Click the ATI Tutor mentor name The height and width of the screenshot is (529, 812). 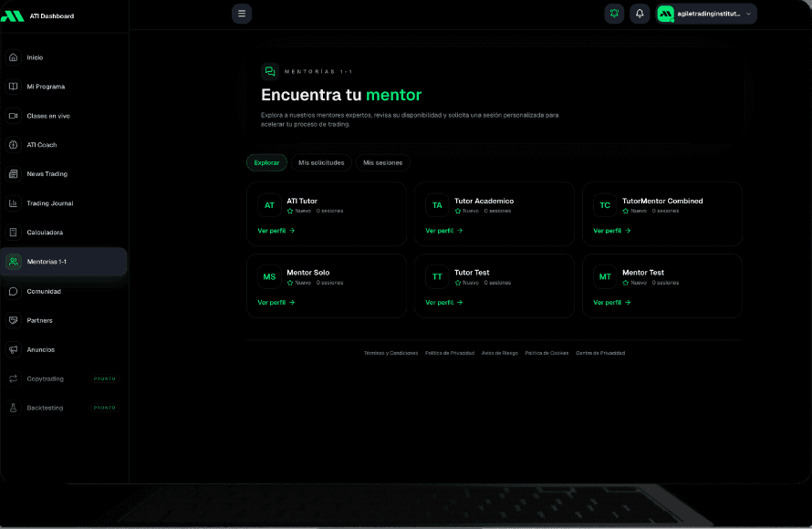302,201
